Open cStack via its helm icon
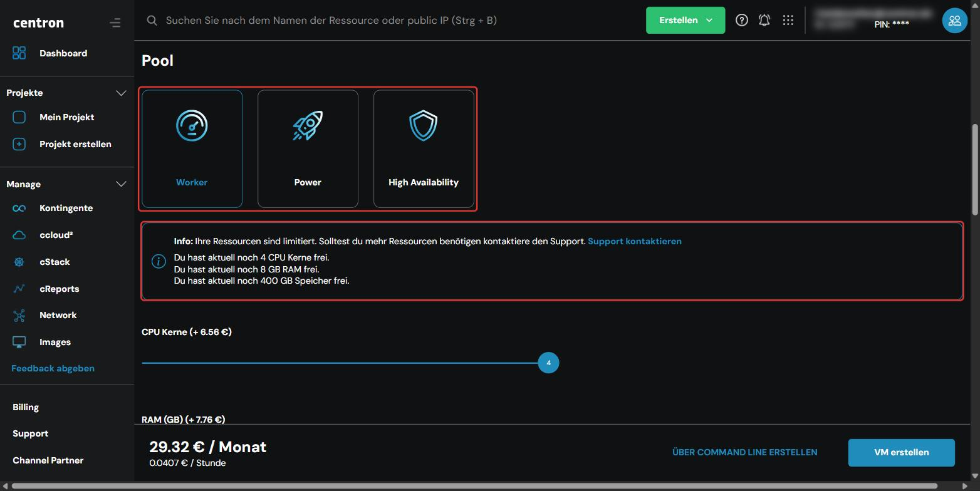 click(x=19, y=262)
